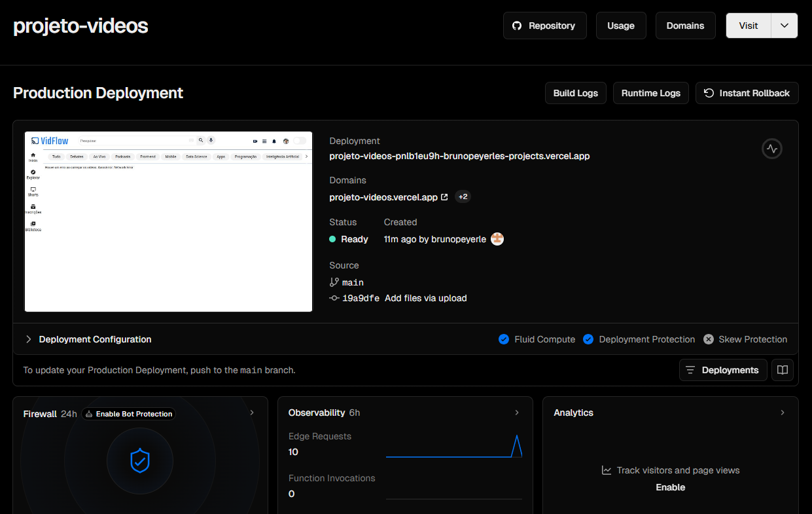The image size is (812, 514).
Task: Click the Deployment Protection status
Action: coord(639,339)
